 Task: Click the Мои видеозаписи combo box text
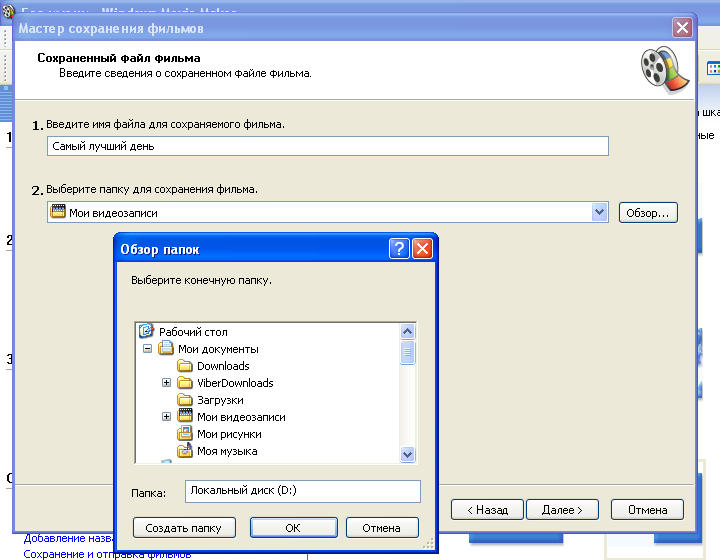[113, 213]
